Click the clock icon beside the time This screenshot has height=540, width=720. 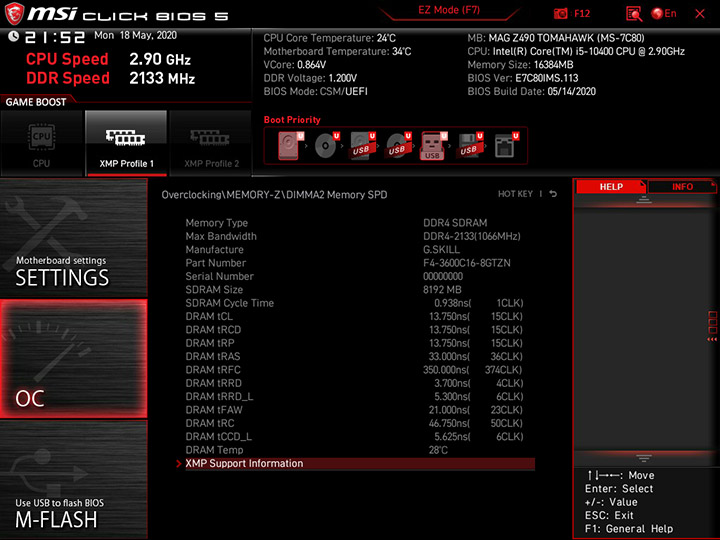tap(13, 36)
